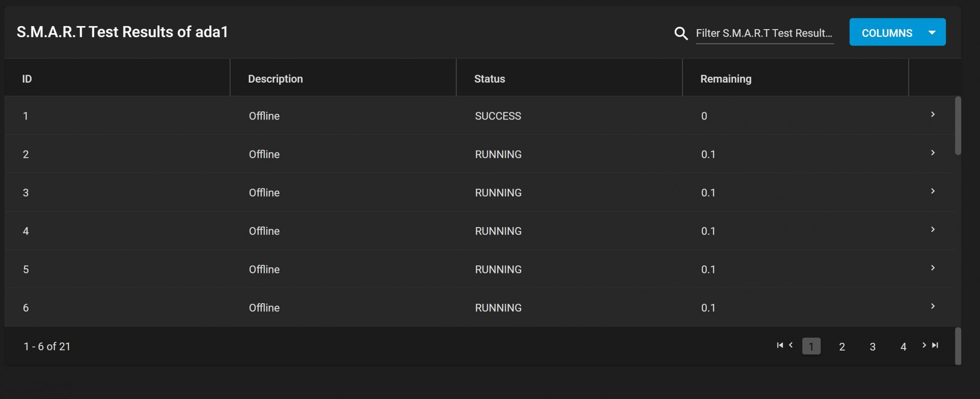The image size is (980, 399).
Task: Sort by Status column header
Action: pos(489,79)
